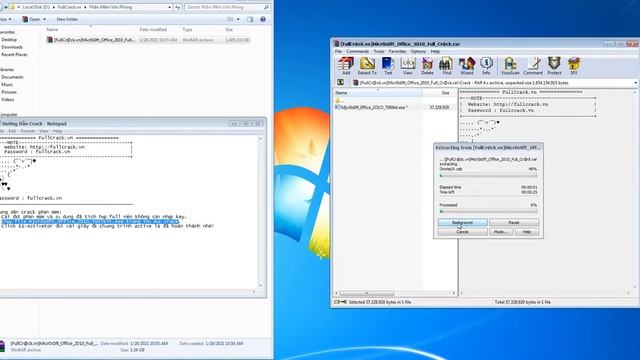Screen dimensions: 640x360
Task: Select Recent Places in Explorer sidebar
Action: pos(14,54)
